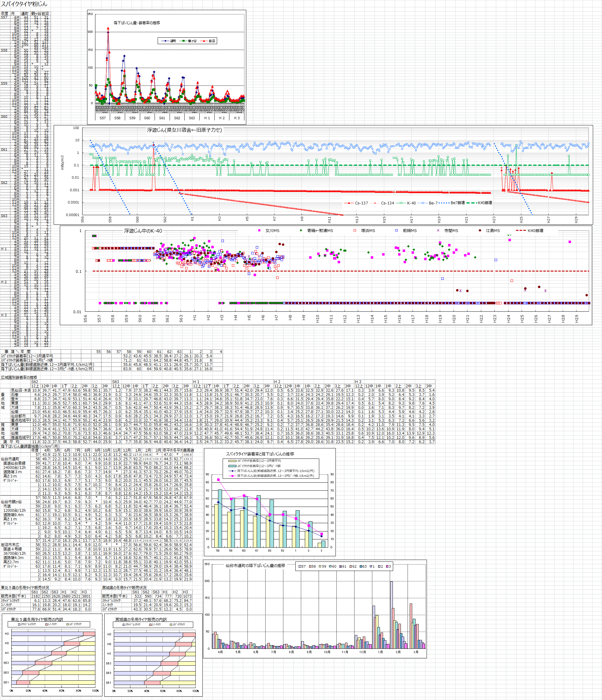The height and width of the screenshot is (700, 602).
Task: Select the '仙台都市' row label
Action: tap(18, 416)
